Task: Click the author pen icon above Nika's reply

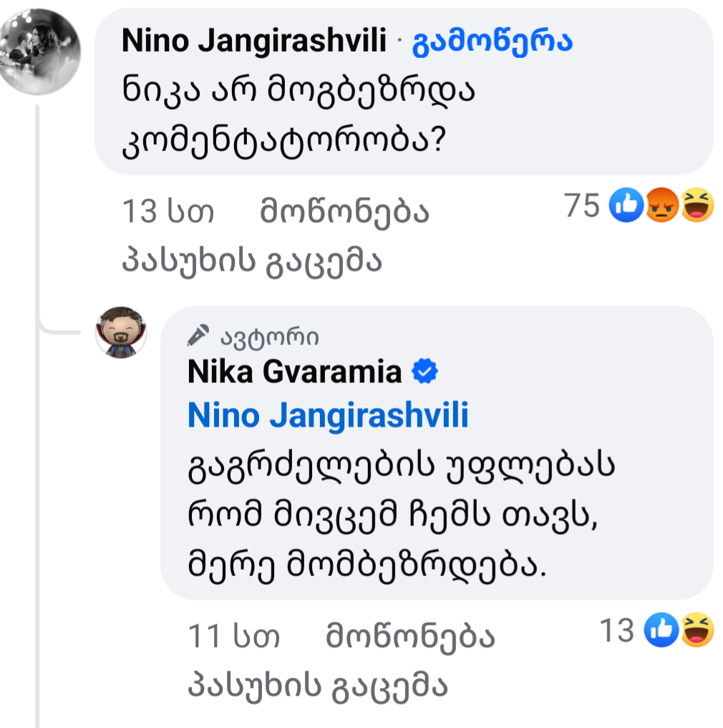Action: click(198, 334)
